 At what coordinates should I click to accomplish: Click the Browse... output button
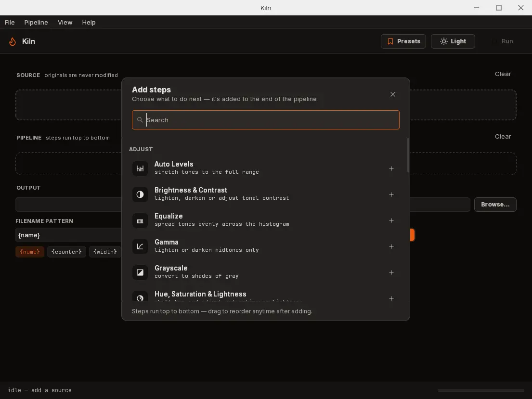pos(495,205)
